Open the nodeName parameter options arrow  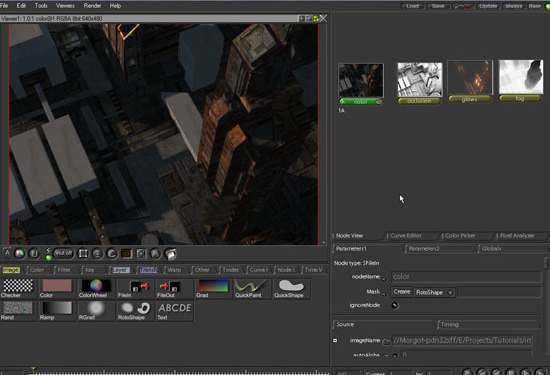[384, 280]
